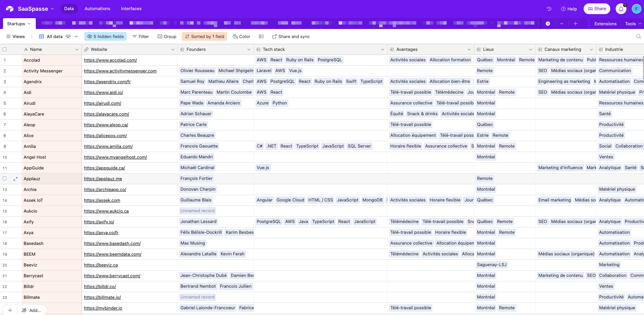The width and height of the screenshot is (644, 315).
Task: Select the Jonathan Lessard founder cell
Action: [216, 222]
